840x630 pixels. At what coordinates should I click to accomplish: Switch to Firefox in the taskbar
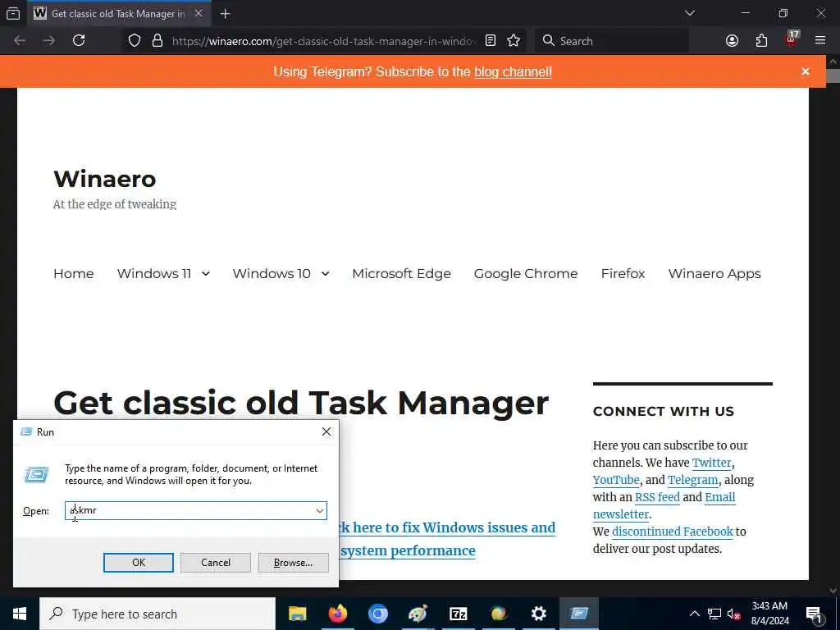(x=337, y=614)
